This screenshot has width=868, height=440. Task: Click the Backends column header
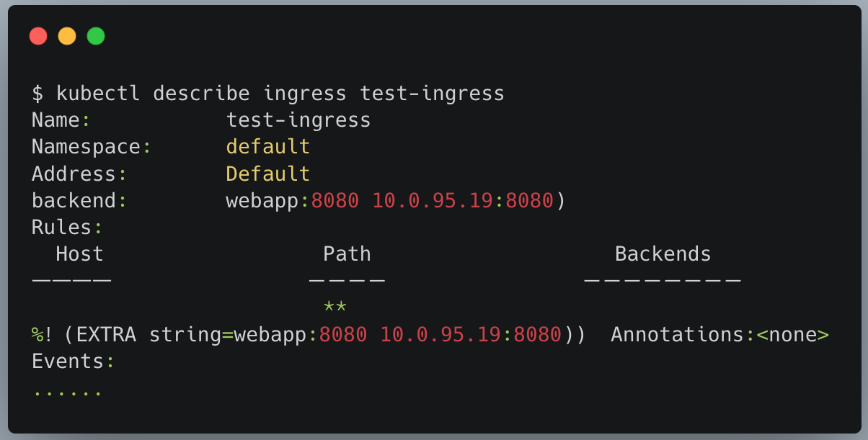[663, 253]
